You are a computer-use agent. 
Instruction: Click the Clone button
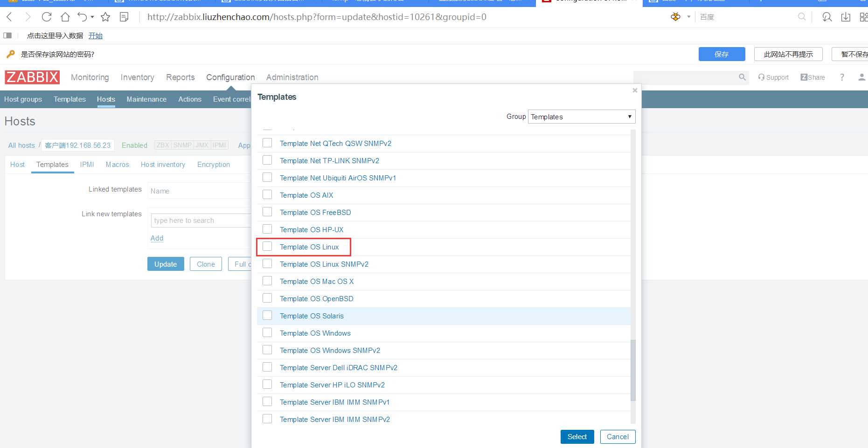(x=206, y=264)
